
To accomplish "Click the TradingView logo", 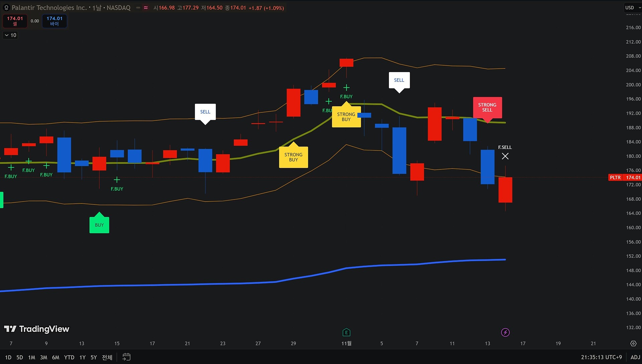I will coord(37,329).
